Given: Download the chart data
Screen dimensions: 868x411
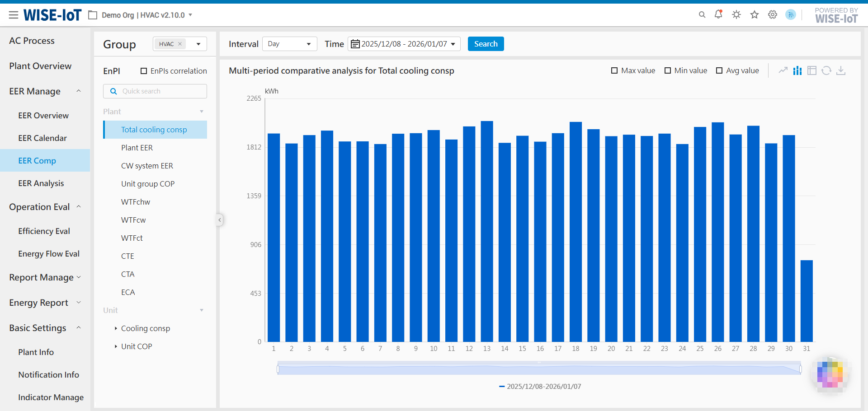Looking at the screenshot, I should pos(841,70).
